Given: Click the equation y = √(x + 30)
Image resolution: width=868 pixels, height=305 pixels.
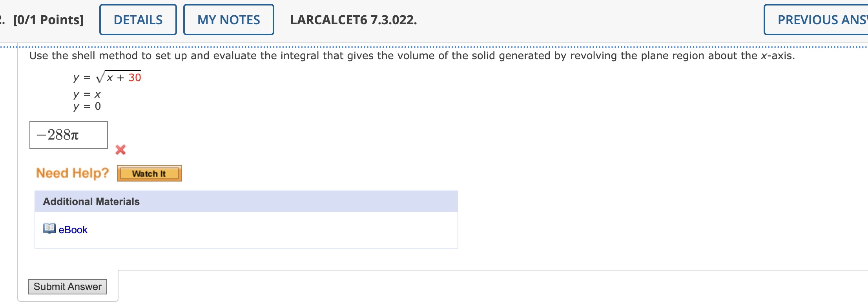Looking at the screenshot, I should [107, 77].
